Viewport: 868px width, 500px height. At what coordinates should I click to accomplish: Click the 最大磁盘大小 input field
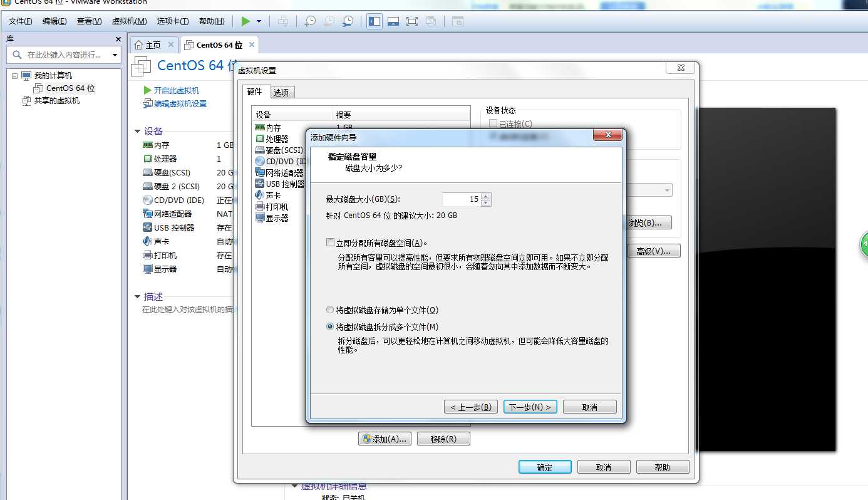coord(461,199)
